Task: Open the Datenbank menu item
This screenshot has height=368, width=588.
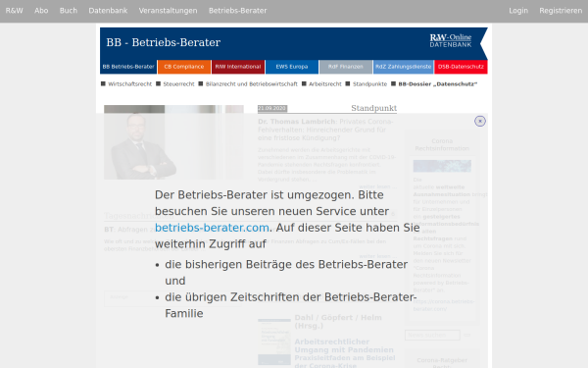Action: (x=108, y=11)
